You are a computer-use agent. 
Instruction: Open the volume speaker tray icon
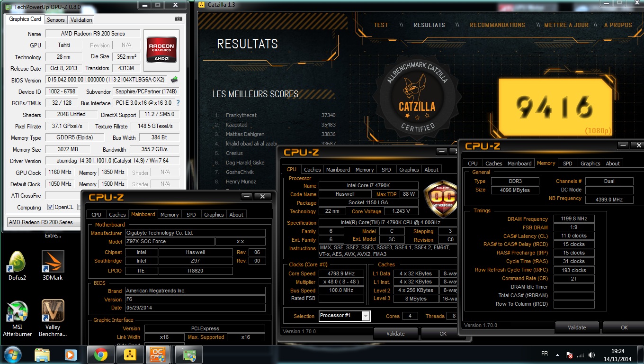591,355
